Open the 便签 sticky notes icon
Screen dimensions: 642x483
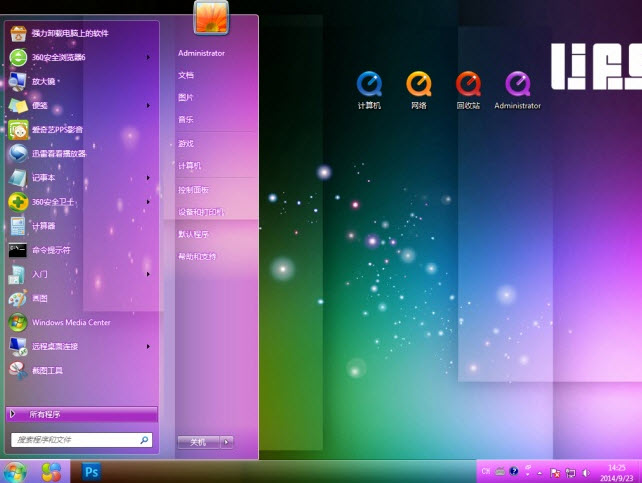coord(18,106)
